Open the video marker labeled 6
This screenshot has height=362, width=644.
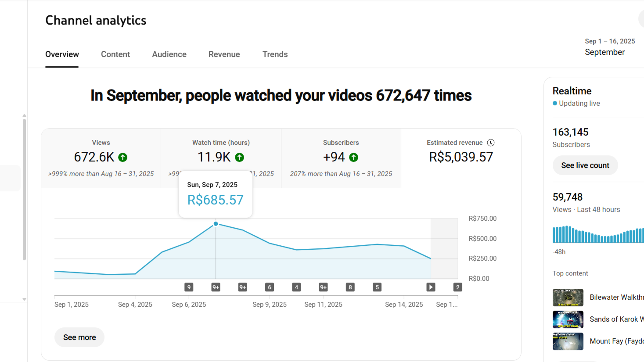point(270,287)
